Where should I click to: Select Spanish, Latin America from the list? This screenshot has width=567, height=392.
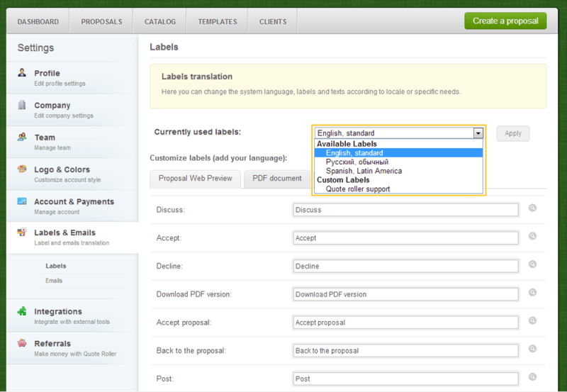click(x=364, y=171)
